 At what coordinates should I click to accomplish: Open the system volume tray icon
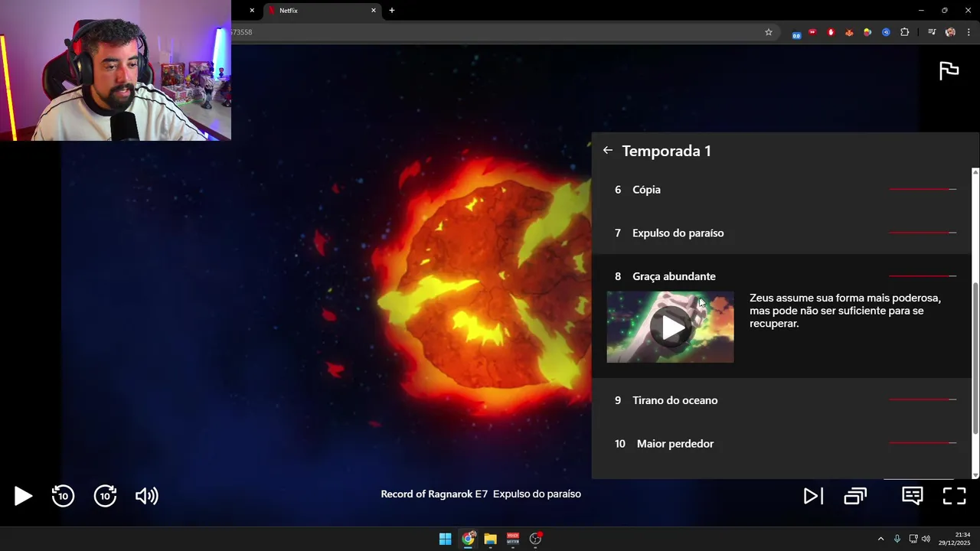[926, 539]
